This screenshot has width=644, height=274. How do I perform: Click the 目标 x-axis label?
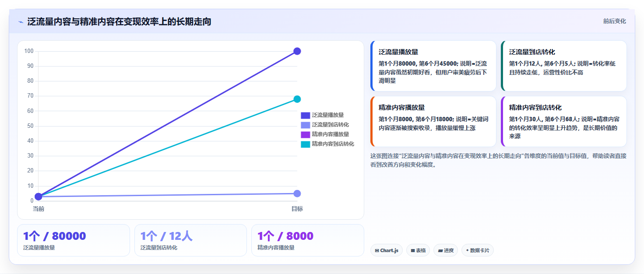coord(297,209)
